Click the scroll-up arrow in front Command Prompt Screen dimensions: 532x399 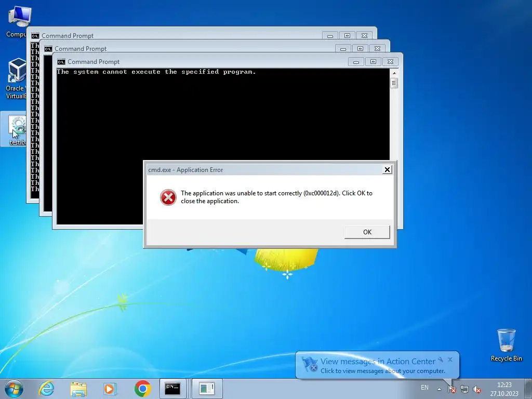point(394,73)
